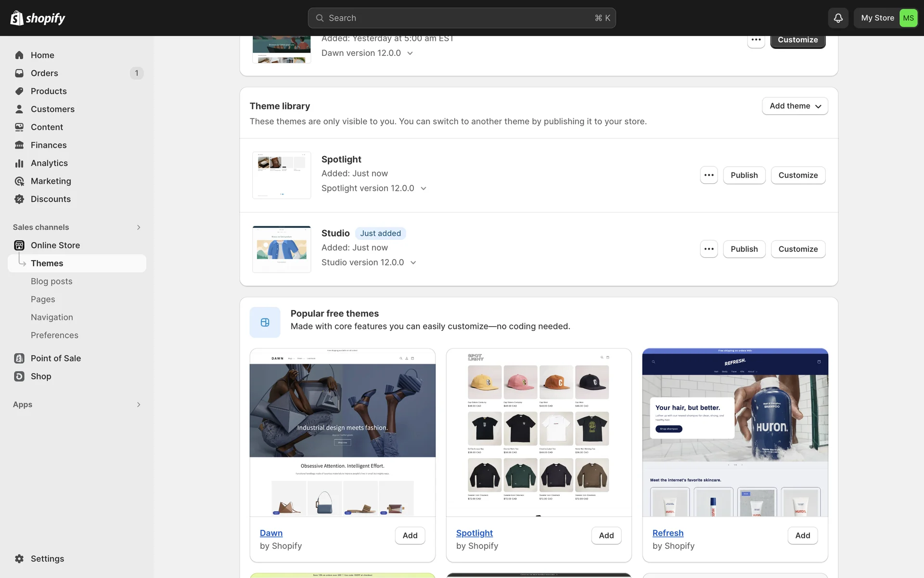The height and width of the screenshot is (578, 924).
Task: Expand the Apps section arrow
Action: tap(139, 405)
